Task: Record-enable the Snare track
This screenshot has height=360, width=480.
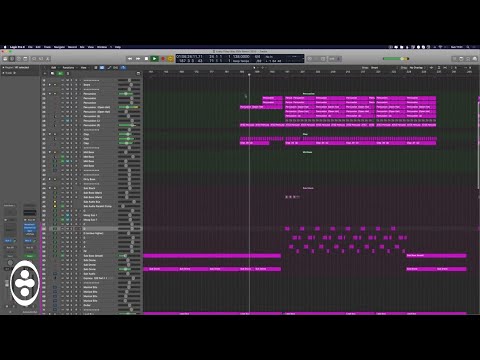Action: click(x=76, y=85)
